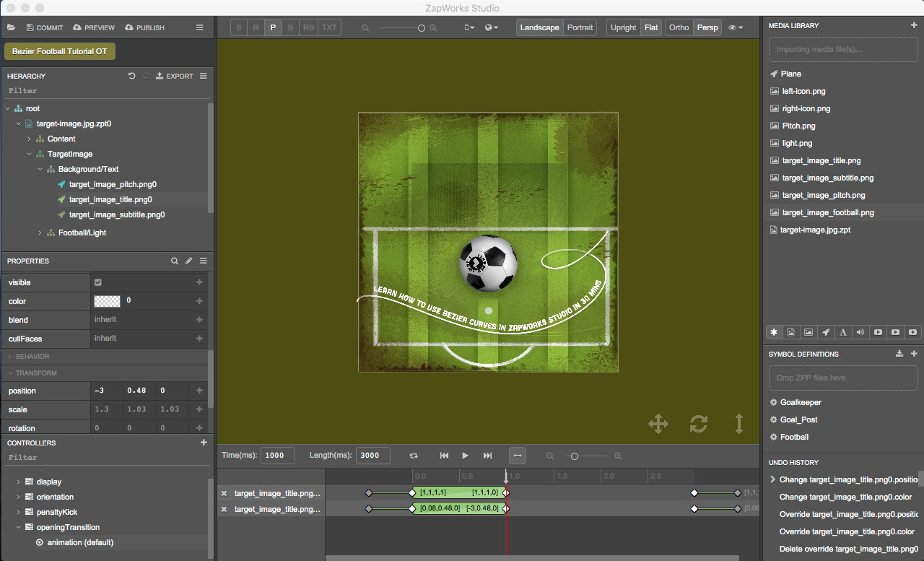Click the Export button in the Hierarchy panel
The image size is (924, 561).
point(174,76)
